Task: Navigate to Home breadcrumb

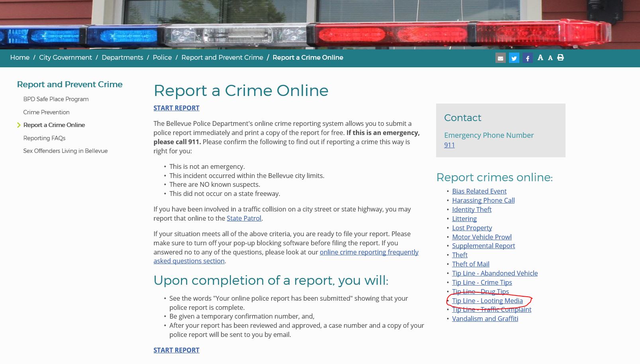Action: (20, 57)
